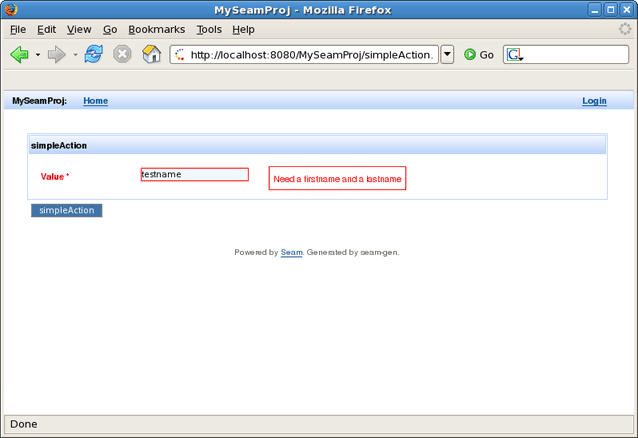This screenshot has width=638, height=438.
Task: Expand the address bar history dropdown
Action: [x=447, y=55]
